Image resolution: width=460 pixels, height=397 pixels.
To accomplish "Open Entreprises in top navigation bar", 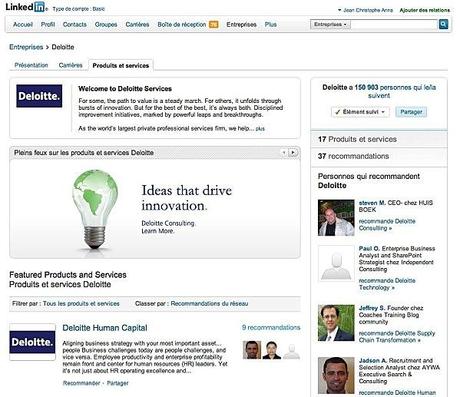I will click(x=241, y=25).
